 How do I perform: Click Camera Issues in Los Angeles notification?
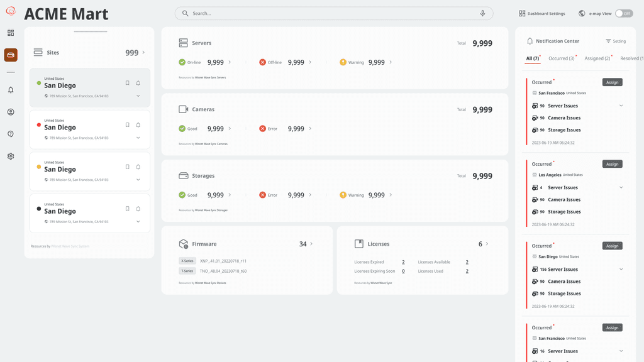coord(564,200)
